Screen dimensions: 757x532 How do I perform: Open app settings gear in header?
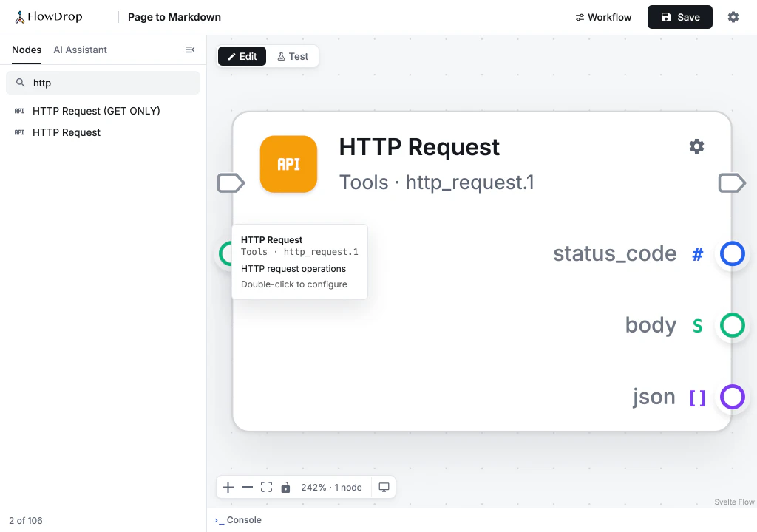(733, 18)
